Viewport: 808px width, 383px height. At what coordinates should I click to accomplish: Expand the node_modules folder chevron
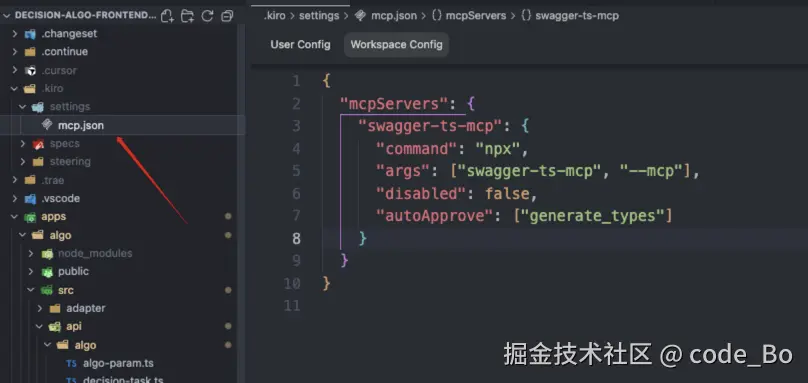click(x=31, y=253)
